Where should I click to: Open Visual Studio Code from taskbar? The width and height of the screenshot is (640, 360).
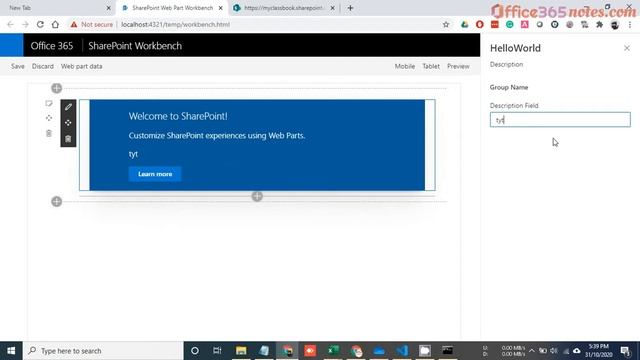402,351
